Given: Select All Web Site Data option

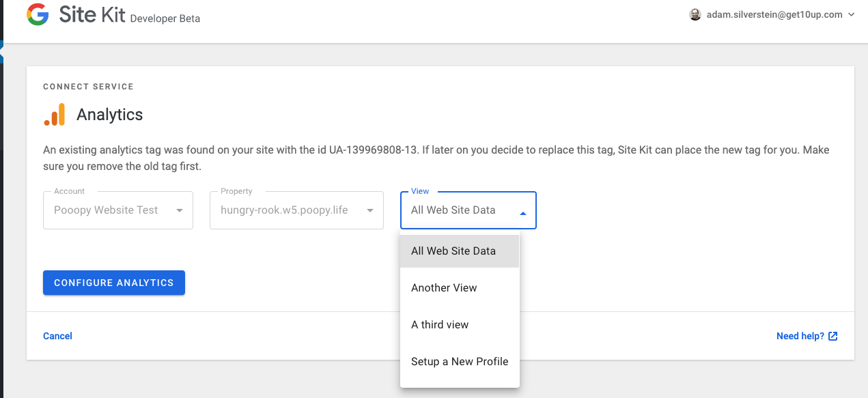Looking at the screenshot, I should (460, 251).
